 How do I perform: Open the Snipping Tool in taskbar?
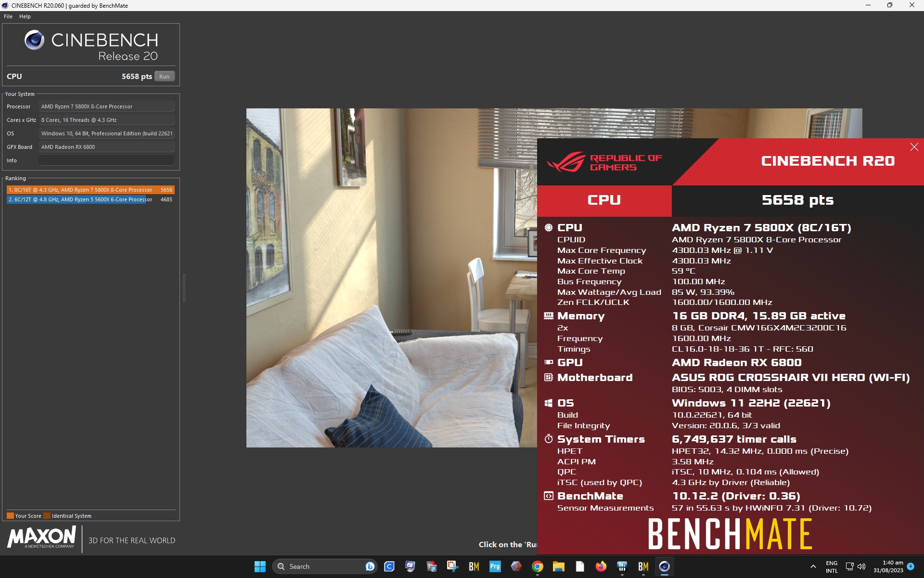[453, 566]
